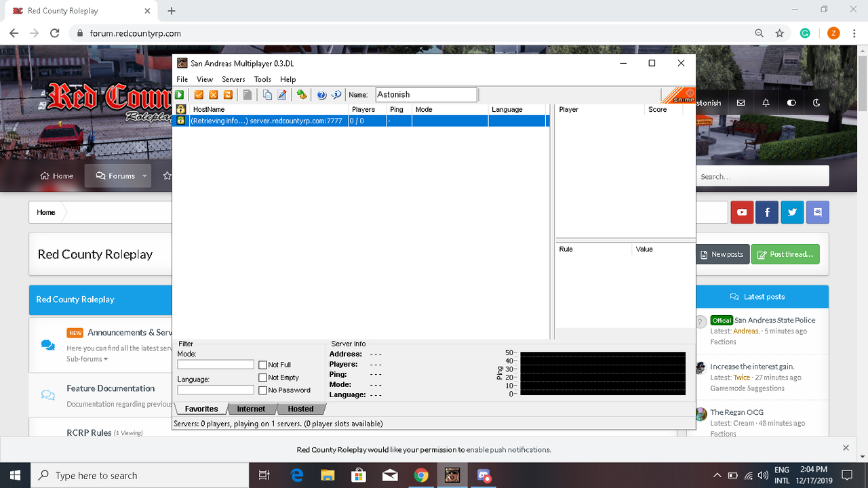Open File Explorer from taskbar
The image size is (868, 488).
[328, 475]
